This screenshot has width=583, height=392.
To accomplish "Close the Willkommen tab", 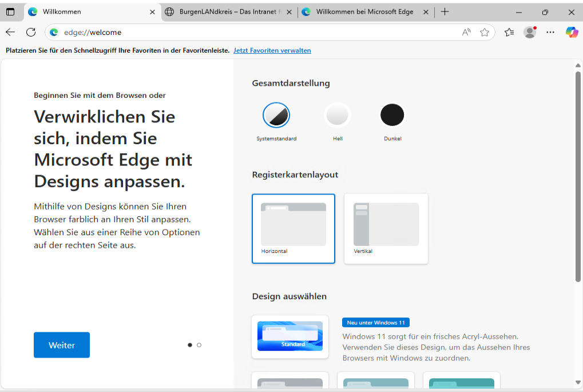I will tap(152, 12).
